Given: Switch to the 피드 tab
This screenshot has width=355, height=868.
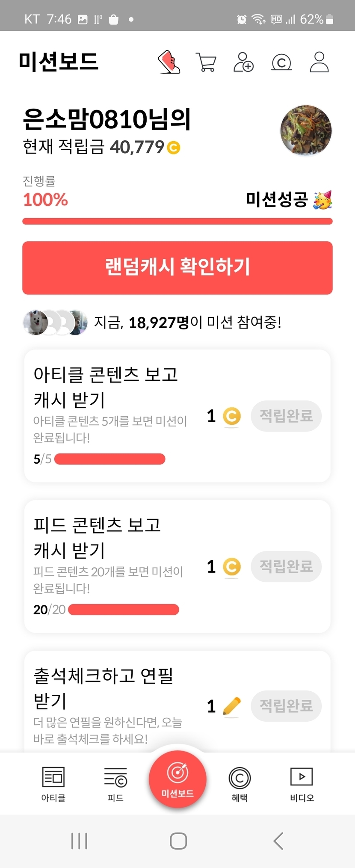Looking at the screenshot, I should click(115, 784).
